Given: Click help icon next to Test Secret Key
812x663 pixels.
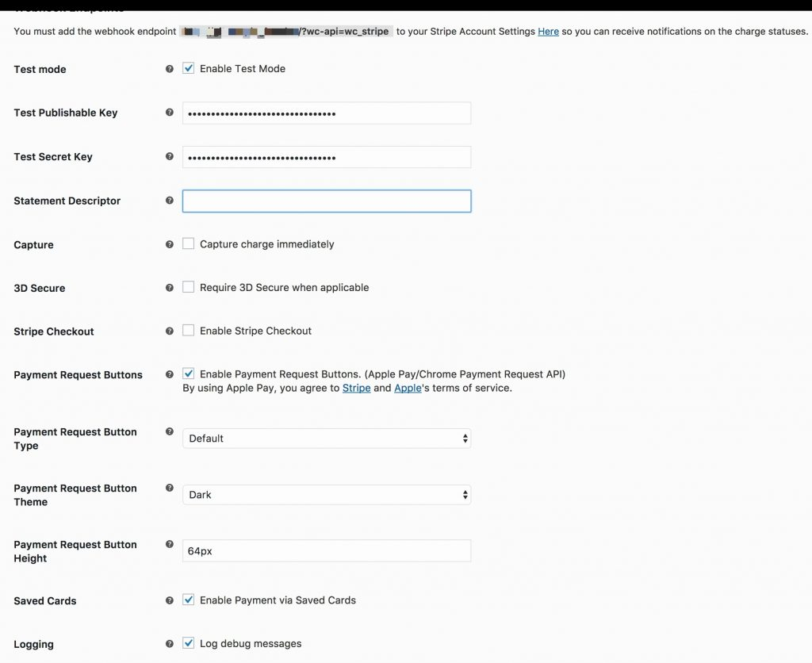Looking at the screenshot, I should pyautogui.click(x=169, y=156).
